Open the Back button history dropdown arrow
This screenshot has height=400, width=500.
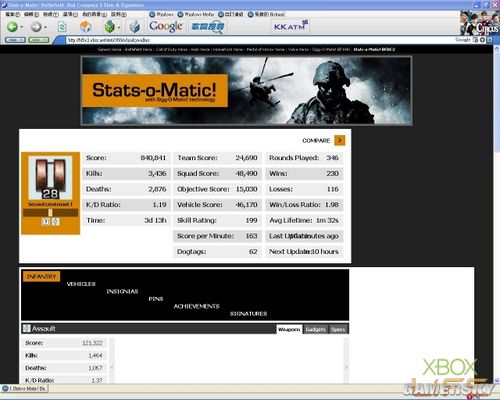click(x=22, y=27)
